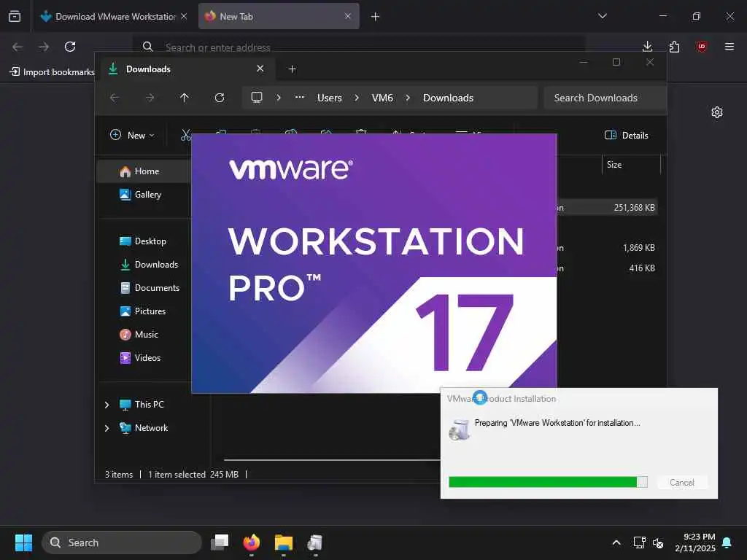
Task: Open the Windows Start menu
Action: (23, 542)
